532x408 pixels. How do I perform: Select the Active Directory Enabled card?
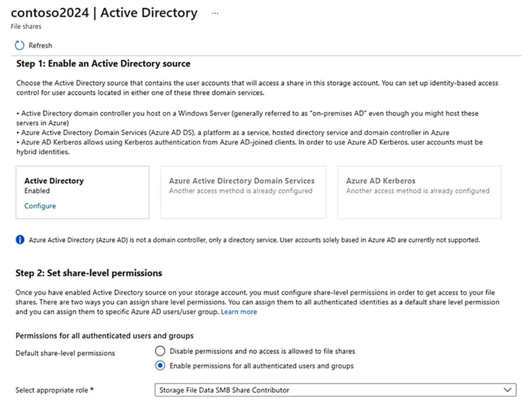tap(82, 192)
